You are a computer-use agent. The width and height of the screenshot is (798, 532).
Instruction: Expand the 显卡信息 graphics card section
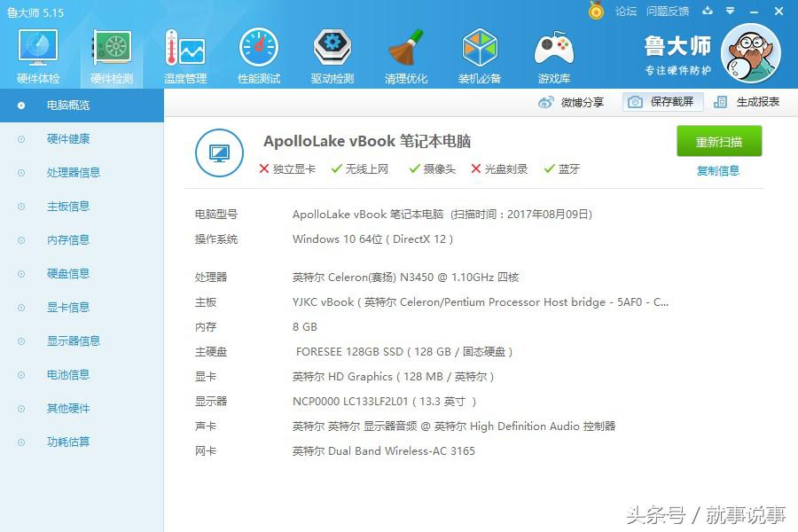71,307
